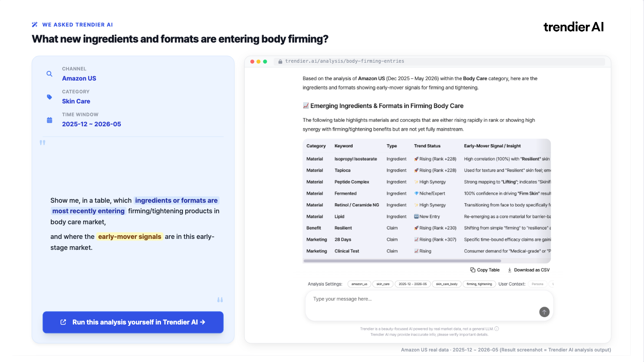Image resolution: width=644 pixels, height=362 pixels.
Task: Click the Keyword column header
Action: [343, 146]
